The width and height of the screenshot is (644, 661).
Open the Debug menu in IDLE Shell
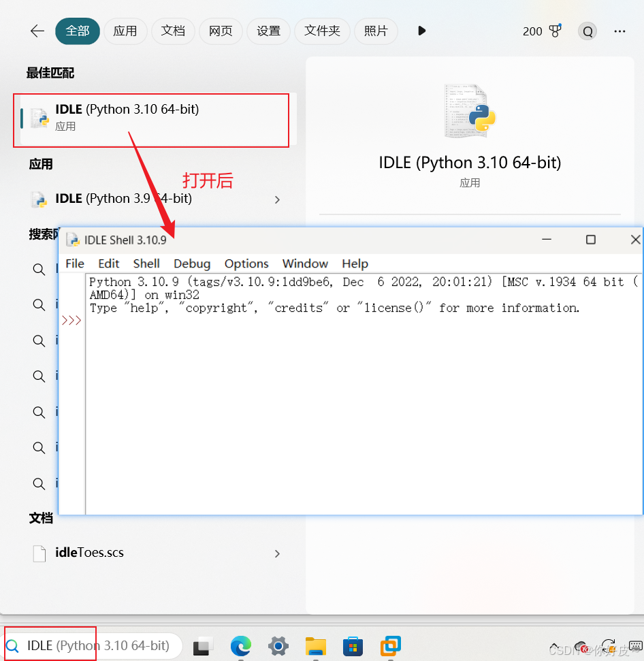click(192, 263)
